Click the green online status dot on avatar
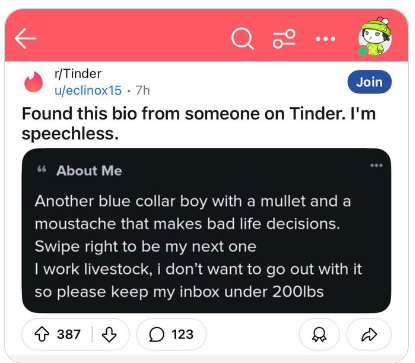The image size is (415, 363). pos(362,51)
